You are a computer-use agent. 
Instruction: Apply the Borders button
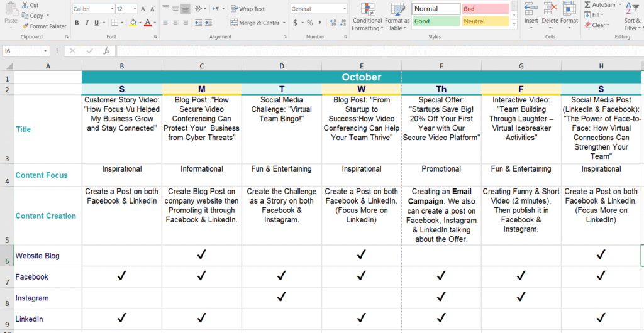(x=114, y=23)
